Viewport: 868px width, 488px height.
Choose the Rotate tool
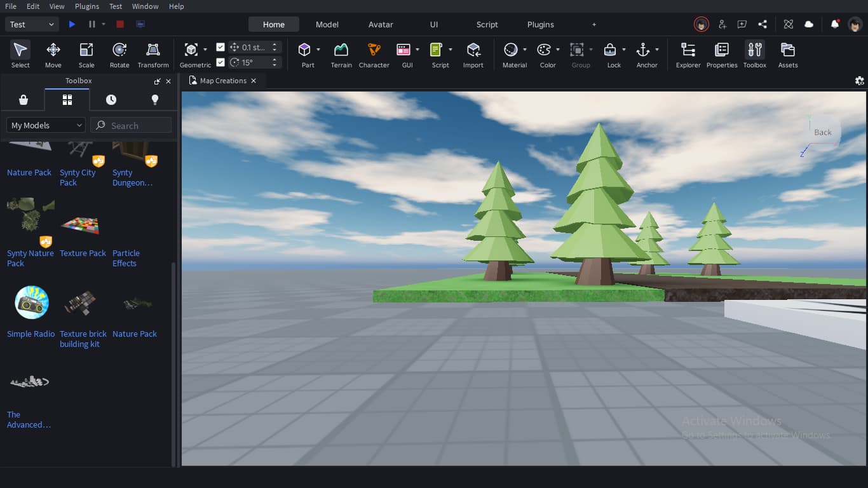point(119,55)
